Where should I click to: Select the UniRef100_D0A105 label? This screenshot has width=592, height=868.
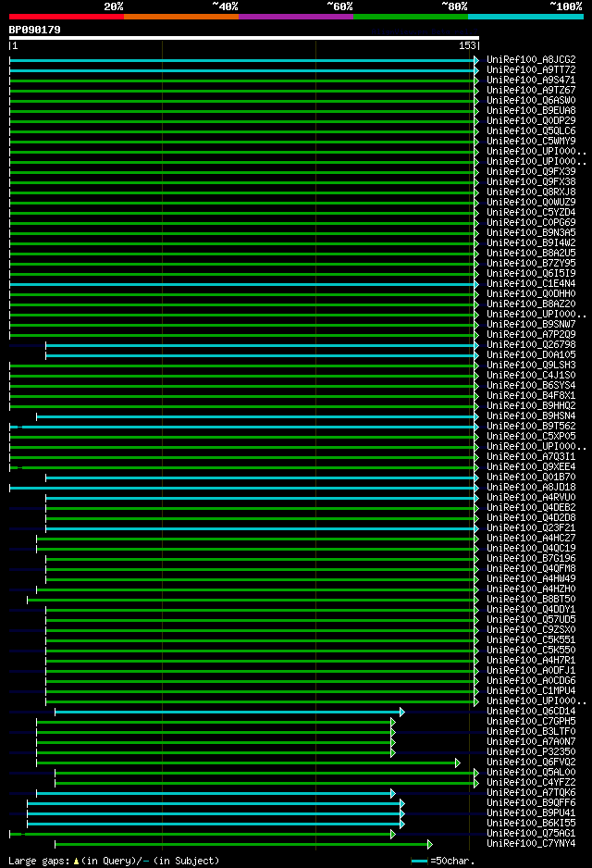531,355
